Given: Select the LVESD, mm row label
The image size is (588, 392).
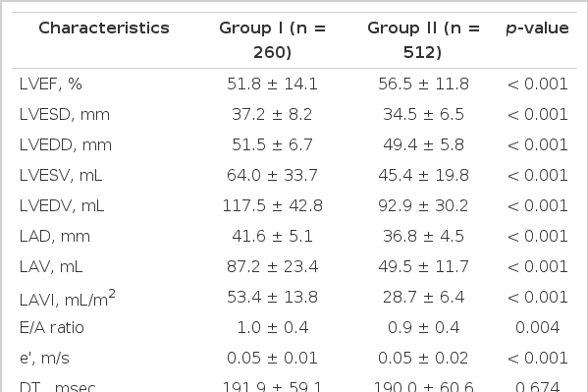Looking at the screenshot, I should [x=65, y=114].
